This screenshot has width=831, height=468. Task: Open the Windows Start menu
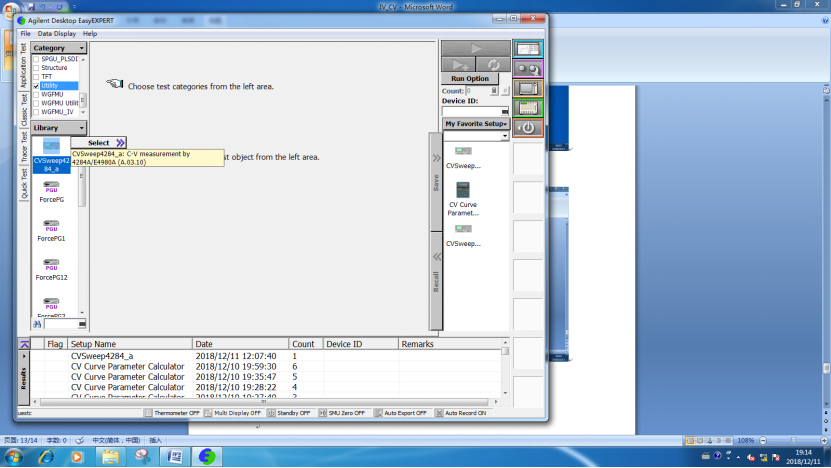click(x=13, y=456)
